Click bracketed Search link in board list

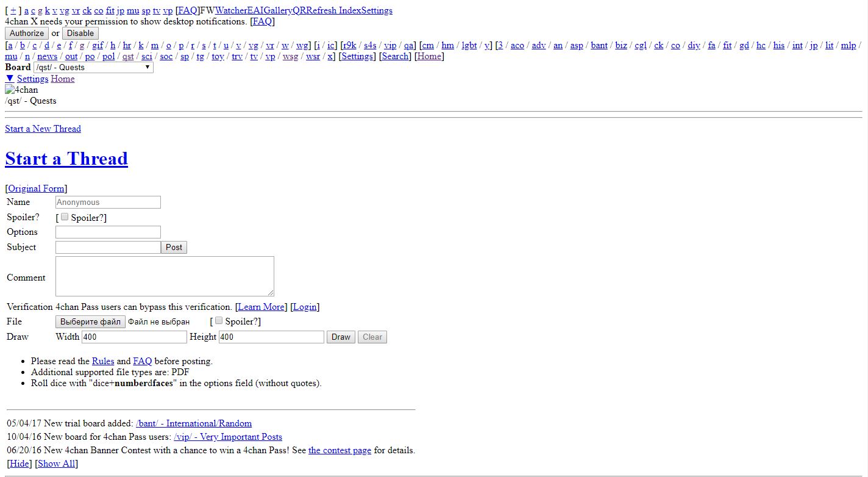(396, 56)
